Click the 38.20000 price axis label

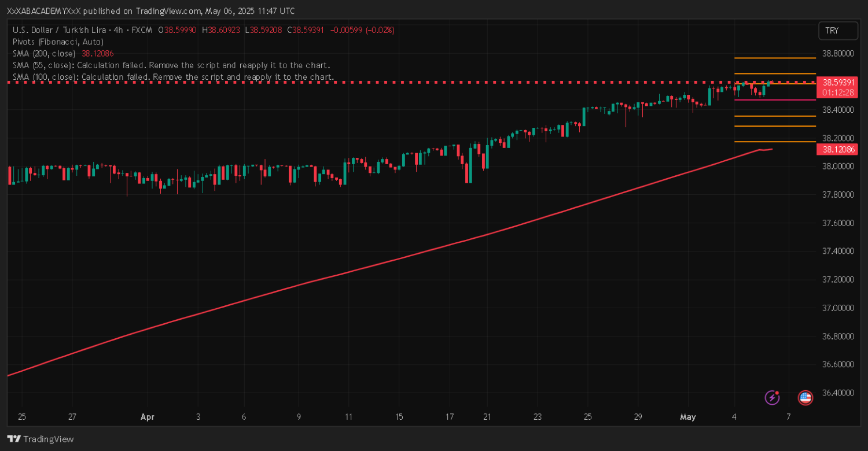pyautogui.click(x=837, y=138)
